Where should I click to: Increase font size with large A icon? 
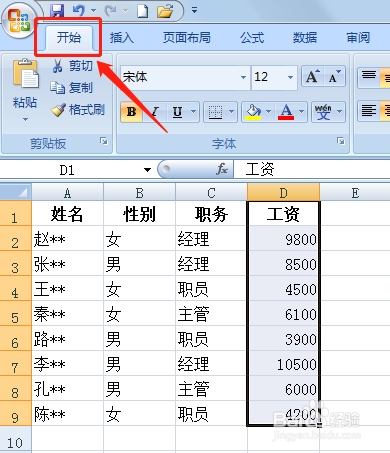pos(313,77)
